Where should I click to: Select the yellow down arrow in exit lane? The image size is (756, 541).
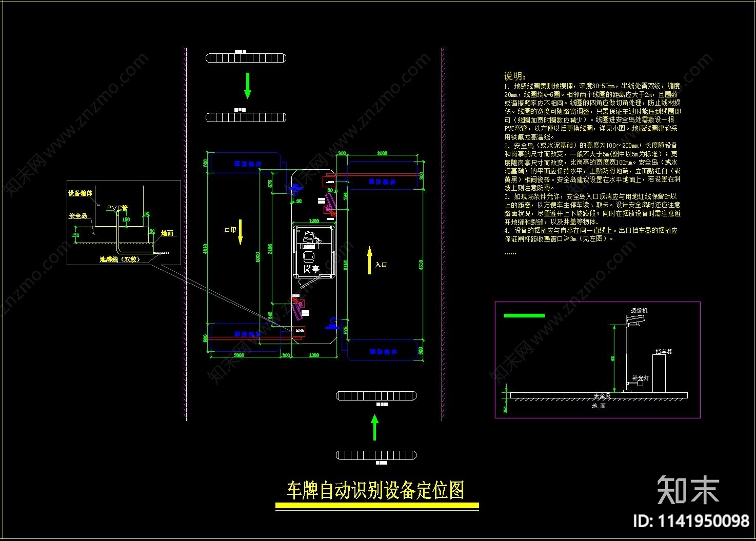click(x=241, y=231)
